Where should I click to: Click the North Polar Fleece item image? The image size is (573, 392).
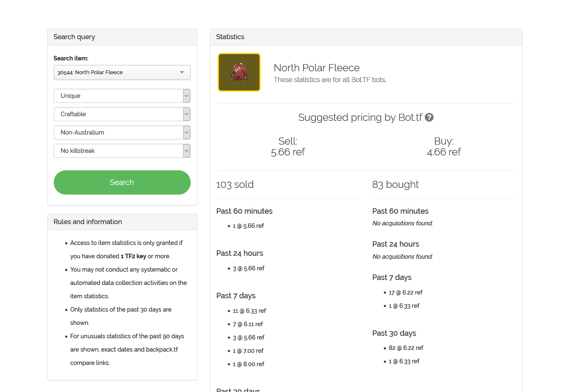click(x=239, y=72)
